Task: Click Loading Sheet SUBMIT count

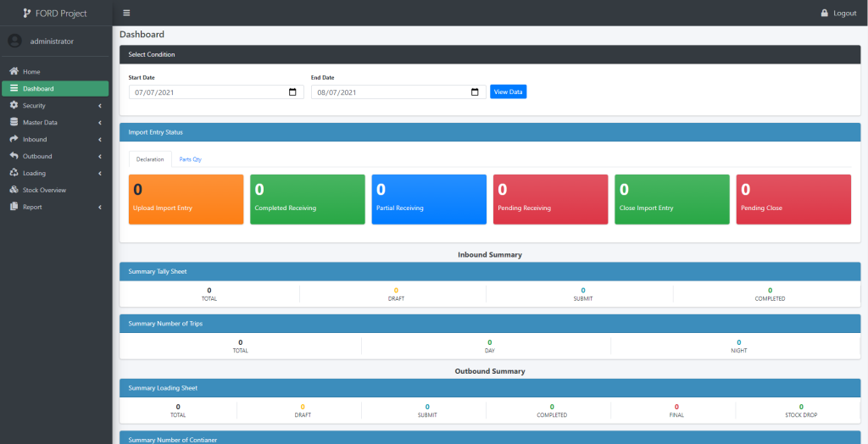Action: click(427, 407)
